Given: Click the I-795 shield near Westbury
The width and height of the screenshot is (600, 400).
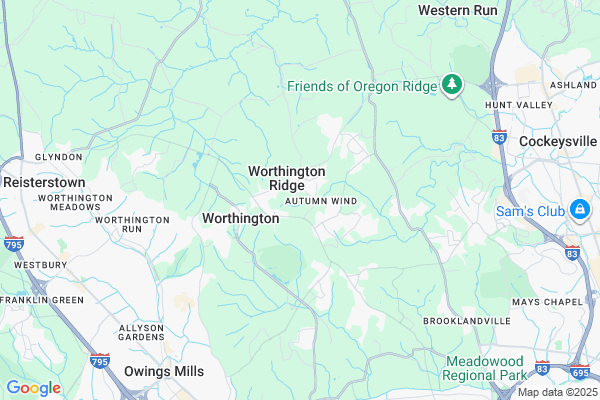Looking at the screenshot, I should click(x=14, y=244).
